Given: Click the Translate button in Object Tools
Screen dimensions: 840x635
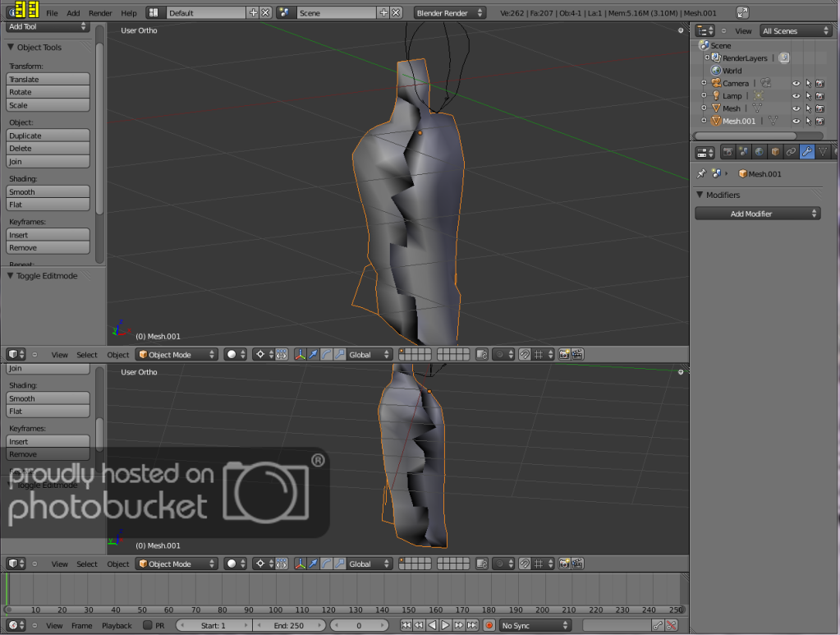Looking at the screenshot, I should (x=48, y=80).
